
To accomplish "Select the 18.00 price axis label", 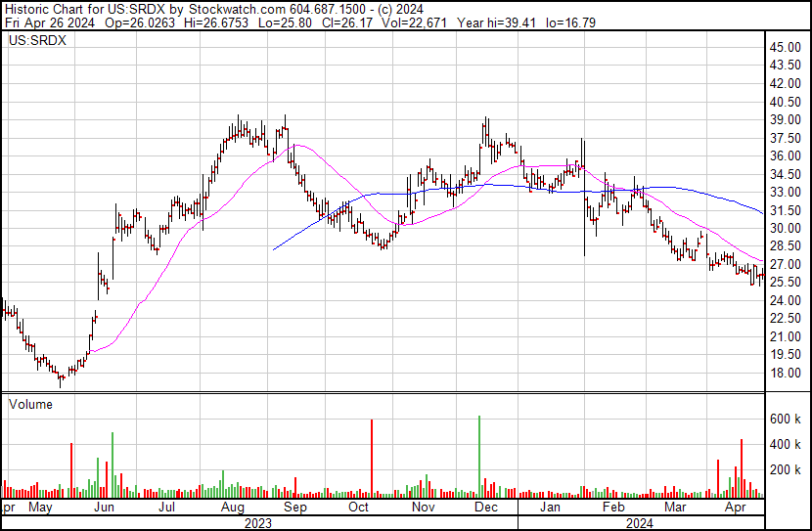I will click(x=785, y=373).
